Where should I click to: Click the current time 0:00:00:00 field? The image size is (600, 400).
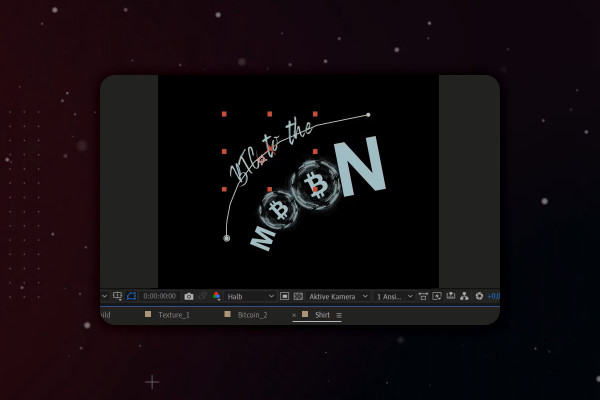[x=160, y=296]
